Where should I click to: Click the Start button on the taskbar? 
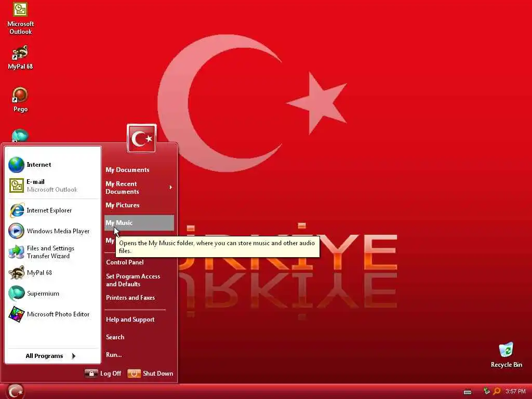(x=15, y=392)
